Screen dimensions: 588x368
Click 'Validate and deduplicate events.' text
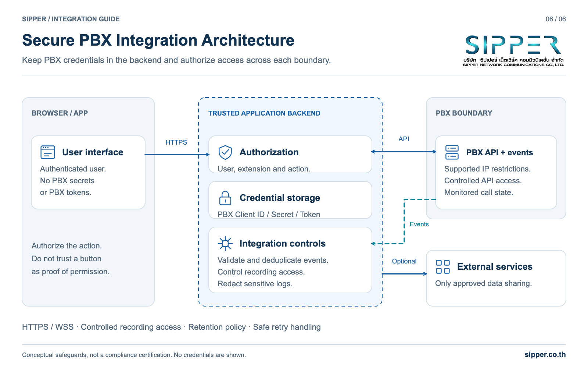(x=273, y=260)
